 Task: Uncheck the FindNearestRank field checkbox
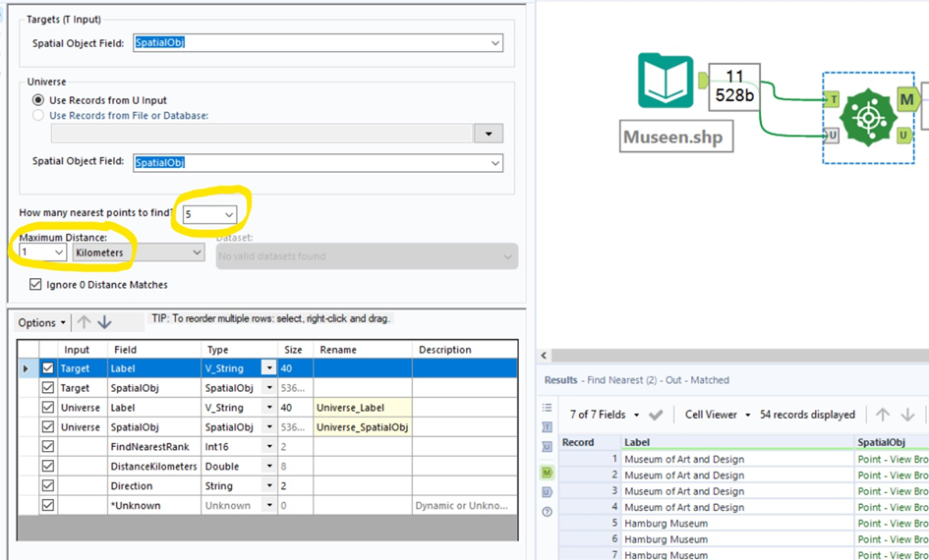tap(48, 447)
